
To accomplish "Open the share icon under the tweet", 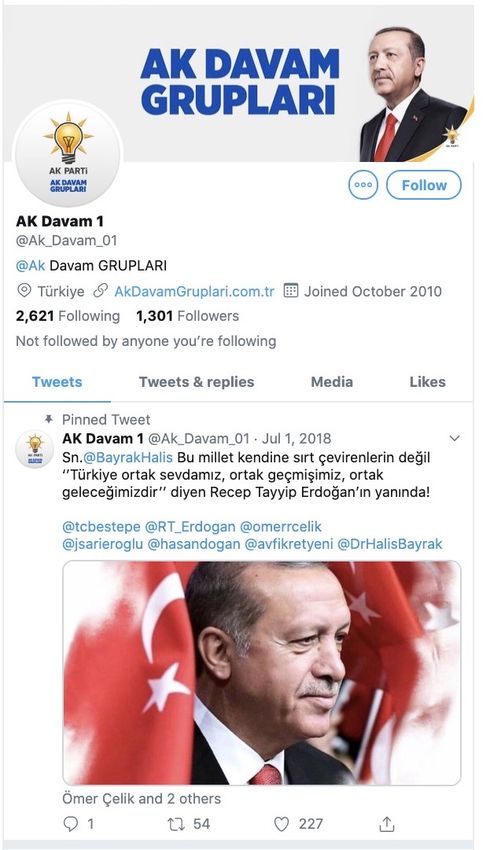I will (386, 824).
